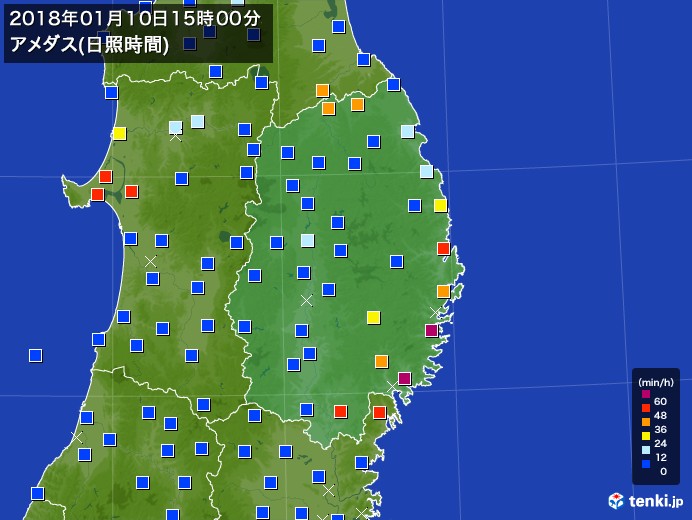Click the '12' legend value
This screenshot has width=692, height=520.
661,457
